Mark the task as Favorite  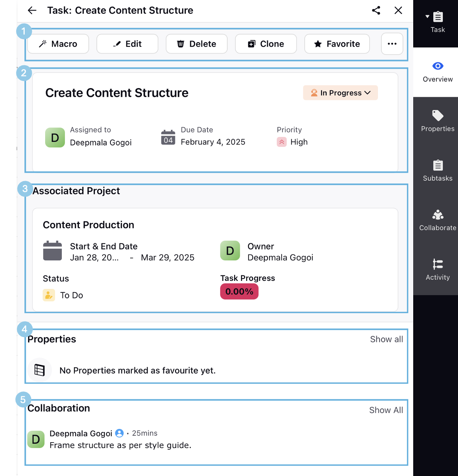(x=337, y=44)
